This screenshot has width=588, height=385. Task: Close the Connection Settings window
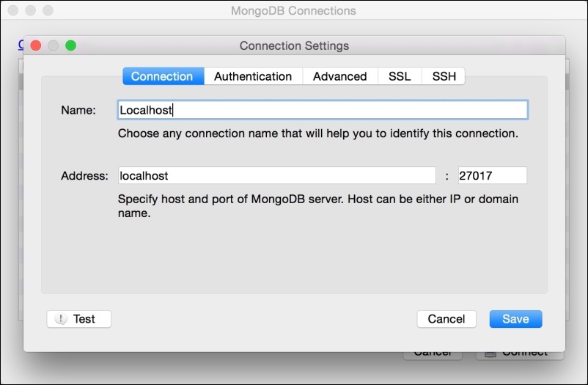[x=36, y=45]
